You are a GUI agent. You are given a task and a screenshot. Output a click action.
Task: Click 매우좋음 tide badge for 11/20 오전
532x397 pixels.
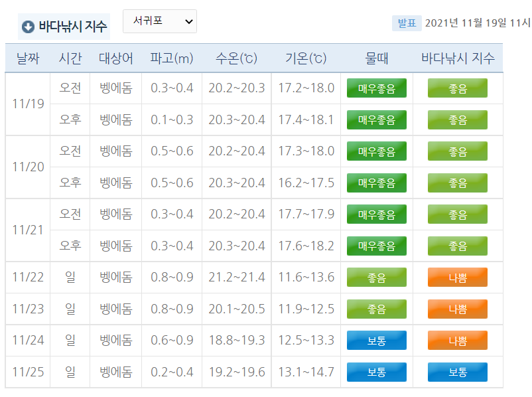click(x=377, y=151)
